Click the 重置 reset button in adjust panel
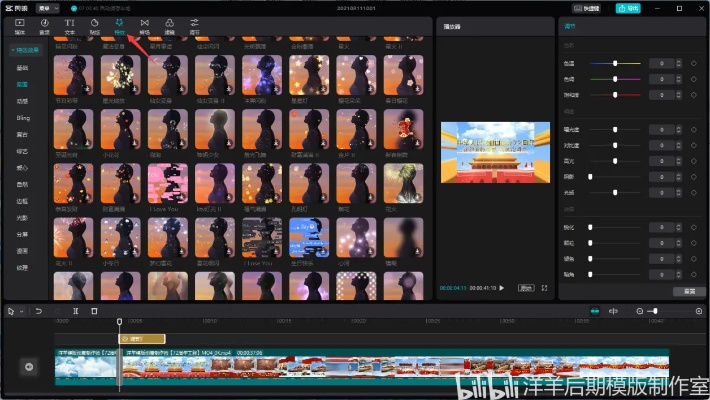The height and width of the screenshot is (400, 710). (688, 291)
